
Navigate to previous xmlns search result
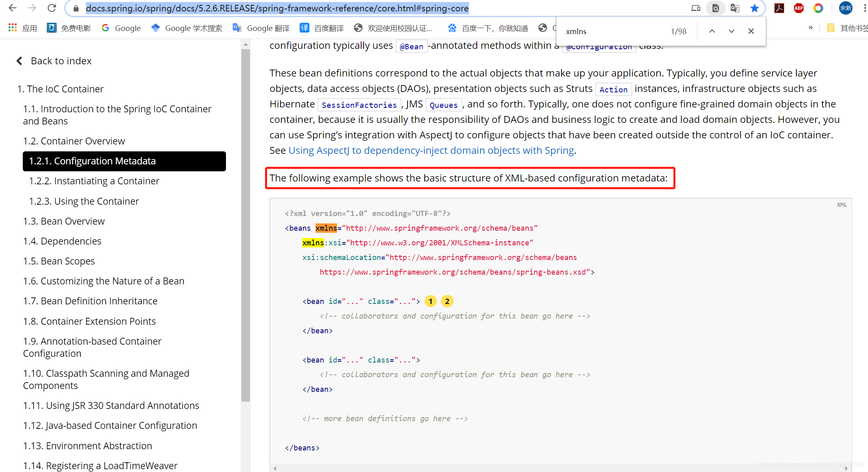pos(711,31)
